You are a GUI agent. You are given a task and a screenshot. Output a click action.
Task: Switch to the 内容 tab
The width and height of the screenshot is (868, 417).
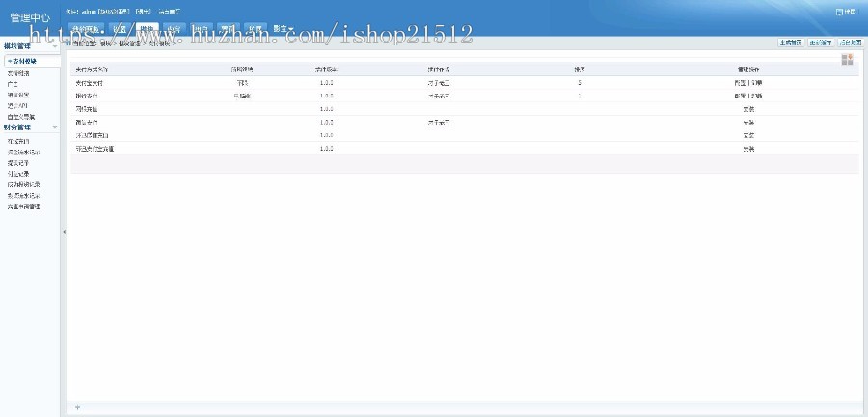point(175,29)
